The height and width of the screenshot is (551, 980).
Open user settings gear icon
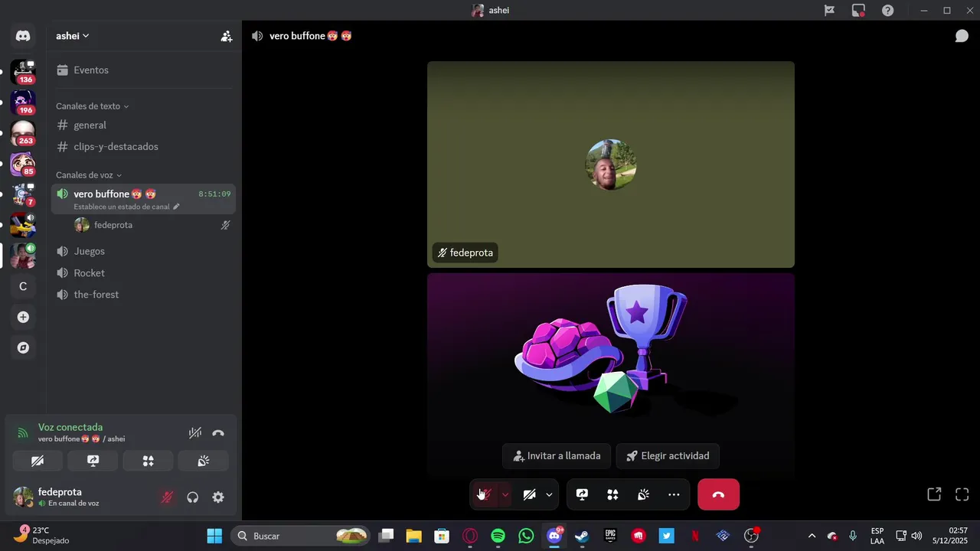point(218,497)
